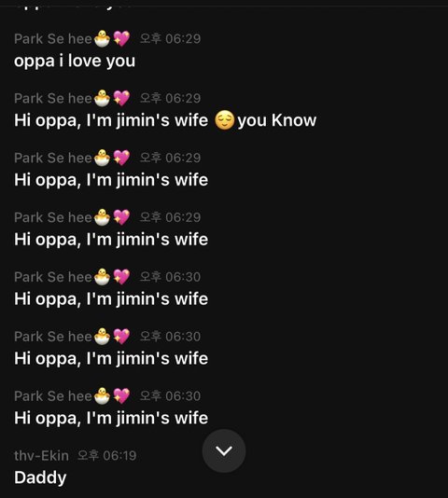Jump to latest messages via down-chevron button
The width and height of the screenshot is (448, 498).
point(224,450)
